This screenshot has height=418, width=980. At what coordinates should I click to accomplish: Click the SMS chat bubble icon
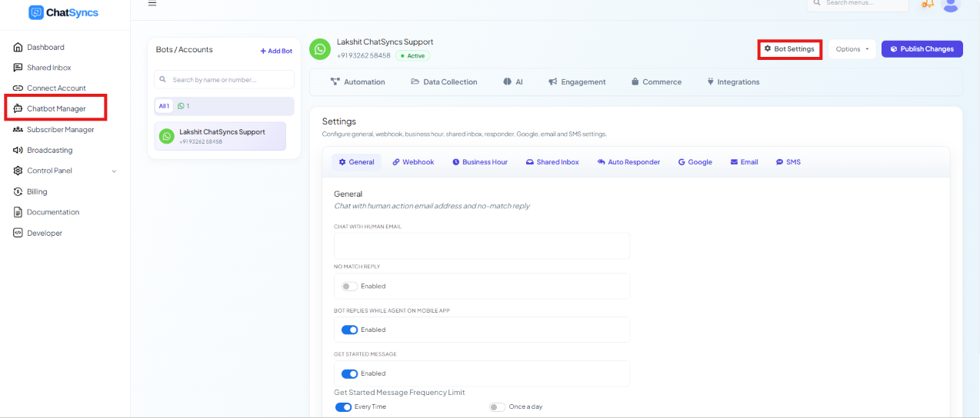click(x=779, y=162)
